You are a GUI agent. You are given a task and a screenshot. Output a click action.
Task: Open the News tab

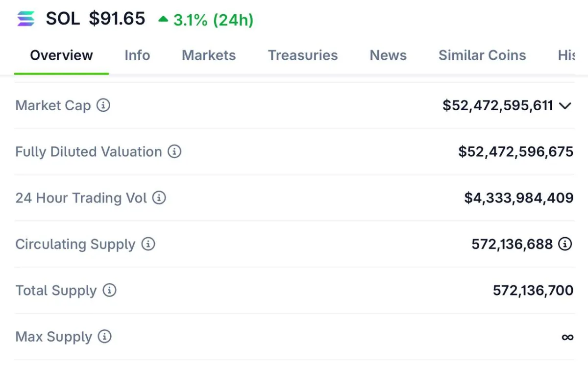[x=388, y=55]
